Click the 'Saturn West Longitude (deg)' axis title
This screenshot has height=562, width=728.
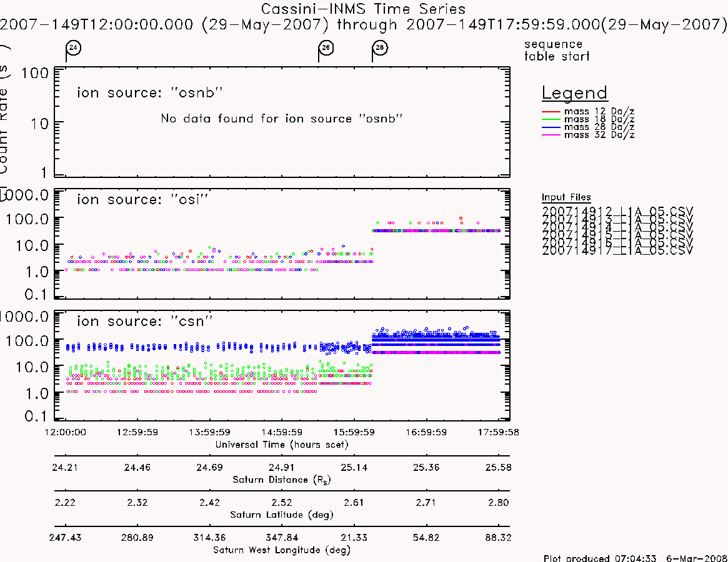(x=282, y=550)
